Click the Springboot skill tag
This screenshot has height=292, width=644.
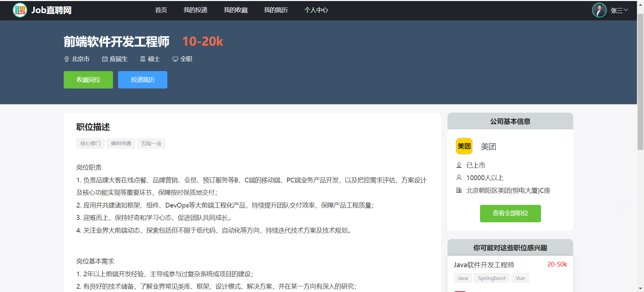[x=492, y=278]
